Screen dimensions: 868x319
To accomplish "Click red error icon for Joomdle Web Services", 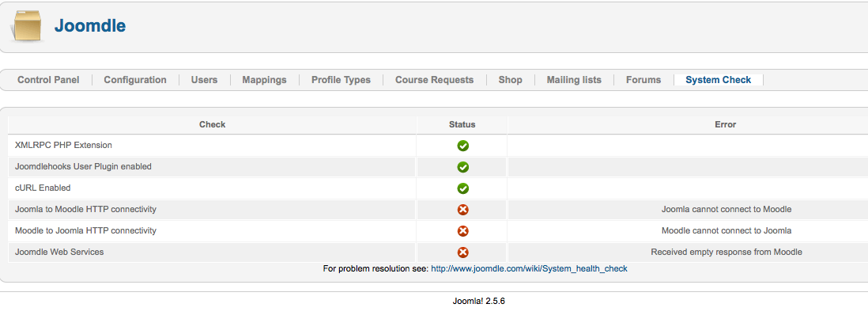I will (462, 253).
